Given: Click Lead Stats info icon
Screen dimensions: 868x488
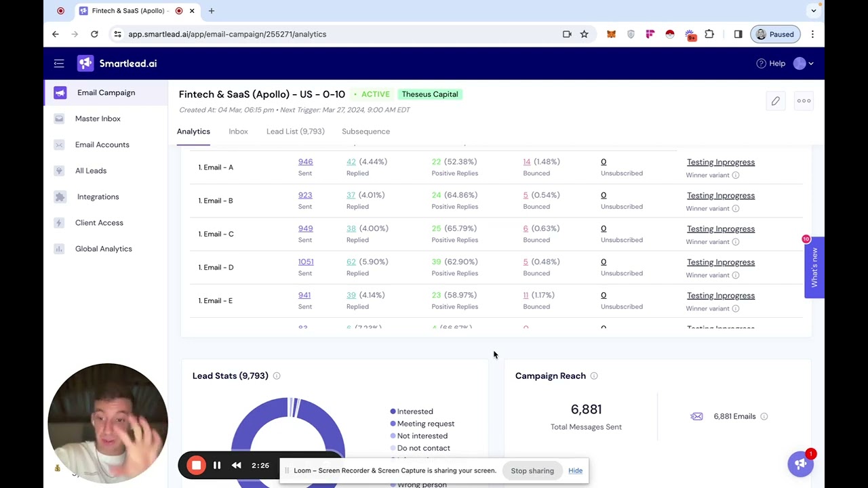Looking at the screenshot, I should tap(277, 375).
